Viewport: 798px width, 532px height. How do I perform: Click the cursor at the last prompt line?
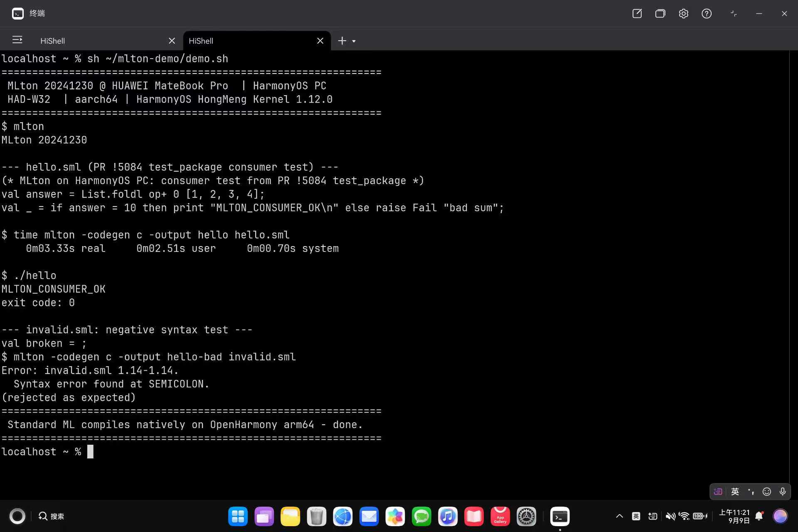(90, 452)
